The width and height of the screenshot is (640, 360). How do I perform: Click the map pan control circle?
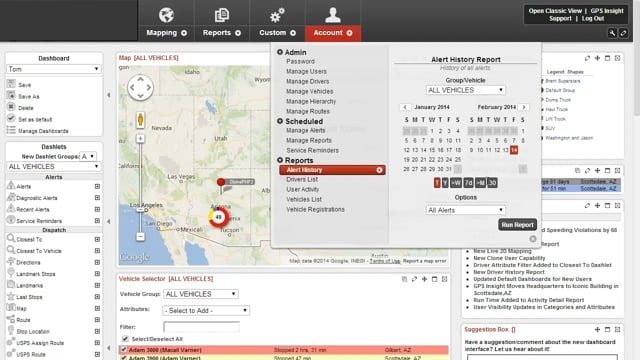click(140, 87)
